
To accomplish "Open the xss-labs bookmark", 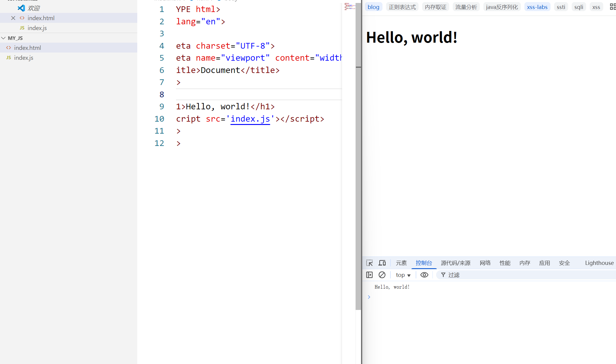I will click(537, 7).
